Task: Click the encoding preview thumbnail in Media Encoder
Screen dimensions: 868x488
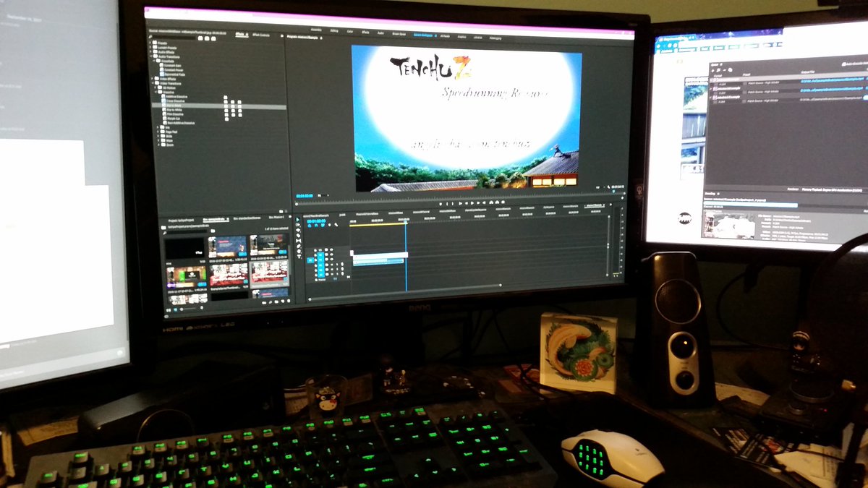Action: tap(729, 223)
